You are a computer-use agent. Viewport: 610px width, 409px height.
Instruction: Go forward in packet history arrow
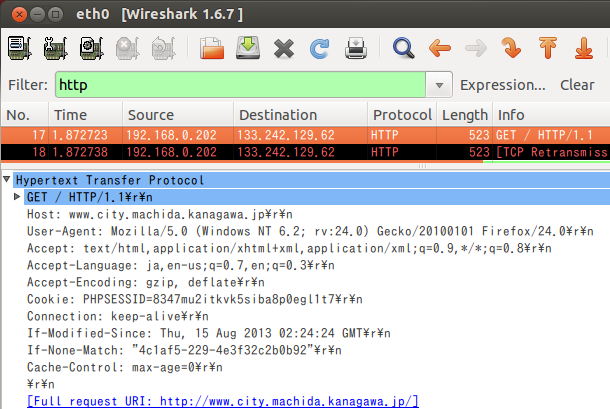(476, 48)
